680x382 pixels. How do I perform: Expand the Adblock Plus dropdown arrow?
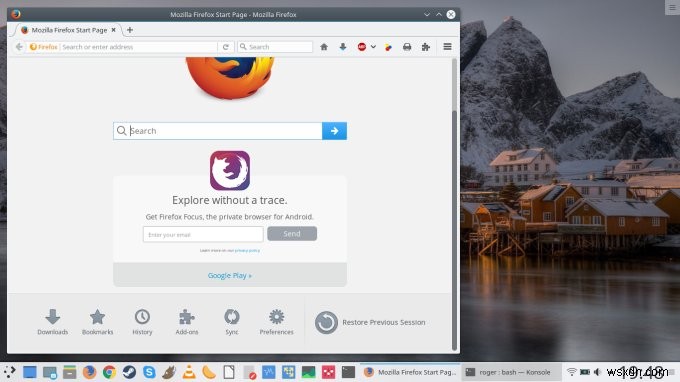click(373, 47)
